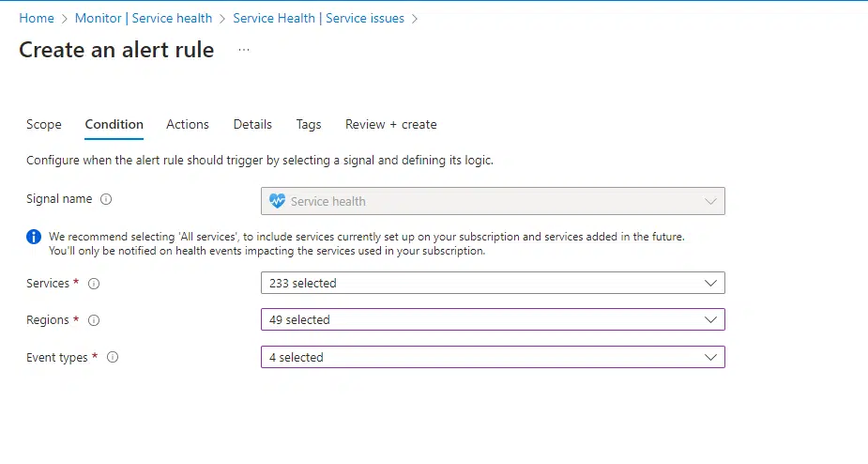Viewport: 868px width, 464px height.
Task: Open the Event types dropdown showing 4 selected
Action: pyautogui.click(x=493, y=357)
